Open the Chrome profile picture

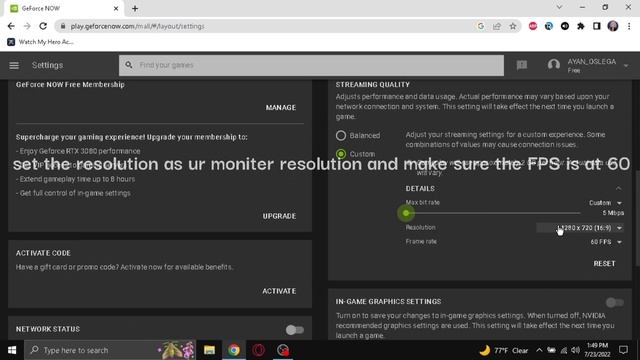[613, 26]
